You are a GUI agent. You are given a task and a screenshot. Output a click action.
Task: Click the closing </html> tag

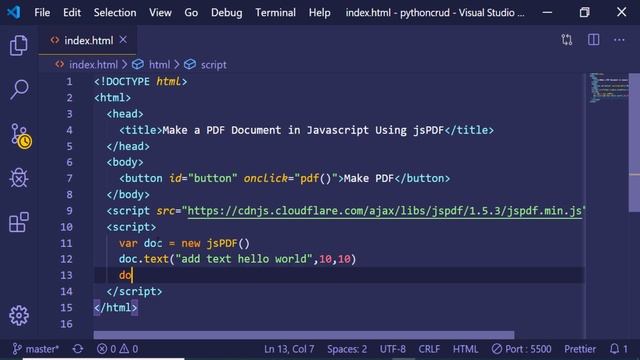click(116, 307)
